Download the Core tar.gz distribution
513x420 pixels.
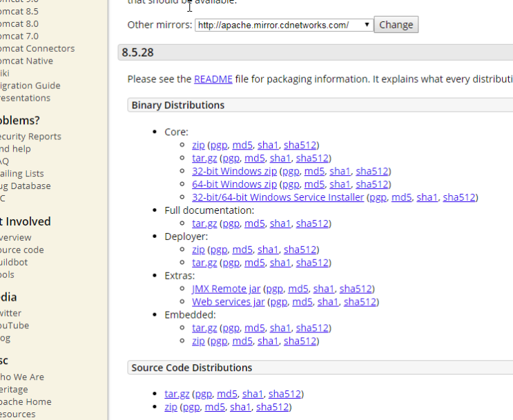(x=204, y=158)
